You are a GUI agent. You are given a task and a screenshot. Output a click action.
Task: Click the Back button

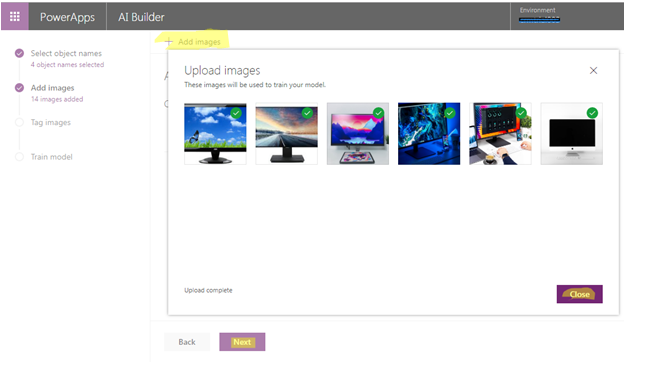(x=187, y=342)
